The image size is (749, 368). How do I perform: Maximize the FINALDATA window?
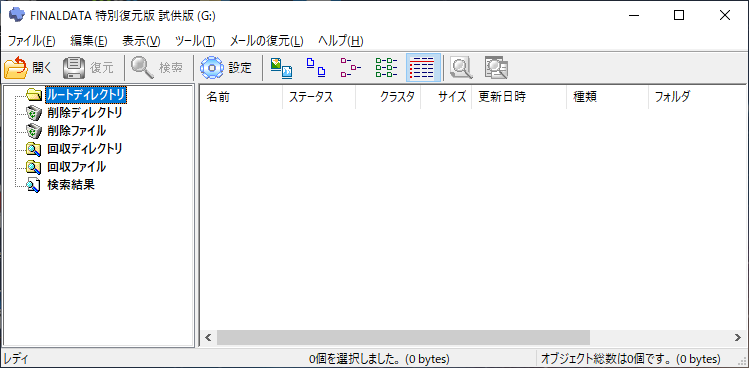pyautogui.click(x=679, y=15)
